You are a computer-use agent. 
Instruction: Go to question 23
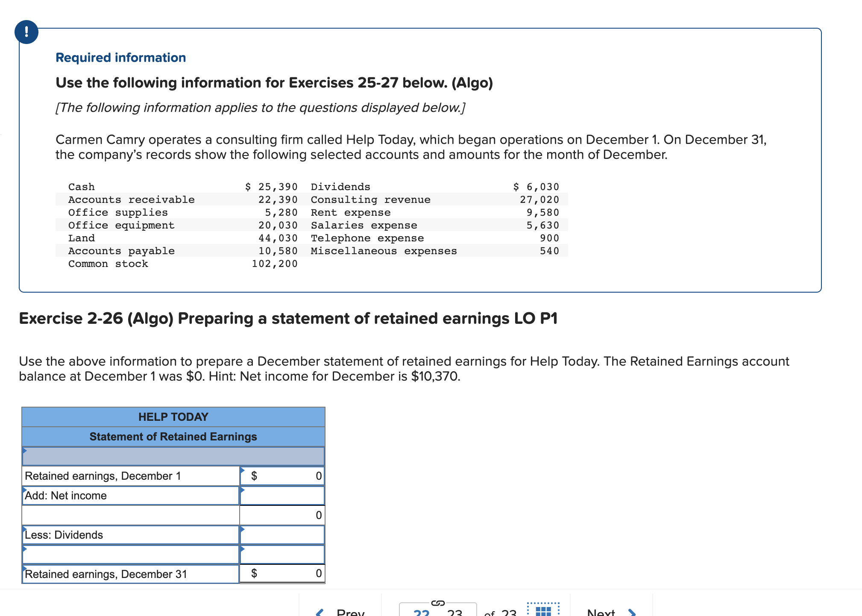[454, 613]
